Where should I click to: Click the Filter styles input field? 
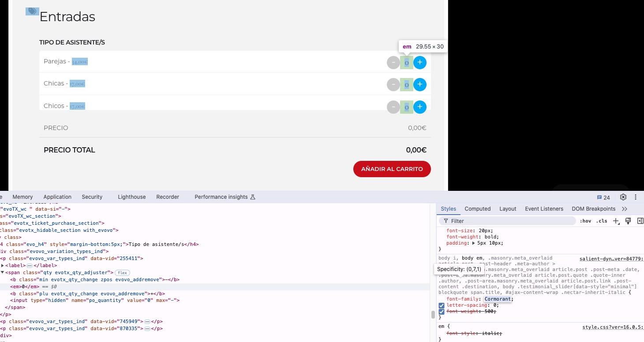507,221
